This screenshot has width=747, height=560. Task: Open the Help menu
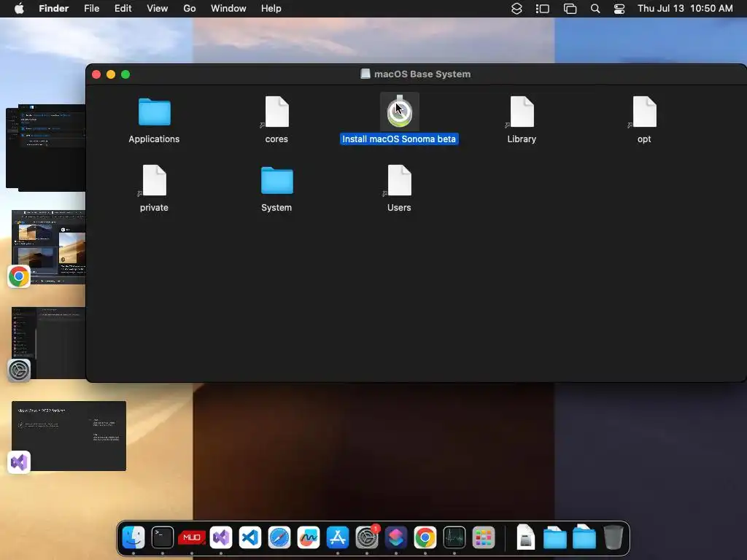[271, 8]
